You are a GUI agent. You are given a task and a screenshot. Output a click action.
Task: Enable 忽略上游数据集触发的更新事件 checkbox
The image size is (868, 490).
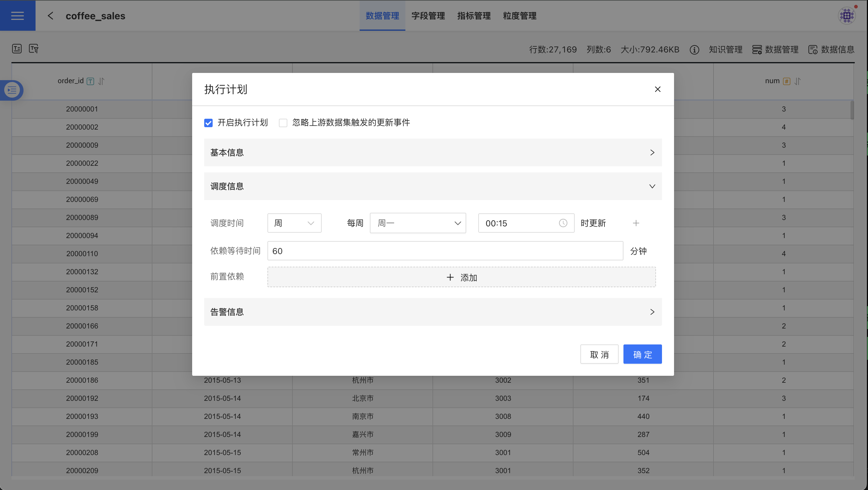click(283, 123)
